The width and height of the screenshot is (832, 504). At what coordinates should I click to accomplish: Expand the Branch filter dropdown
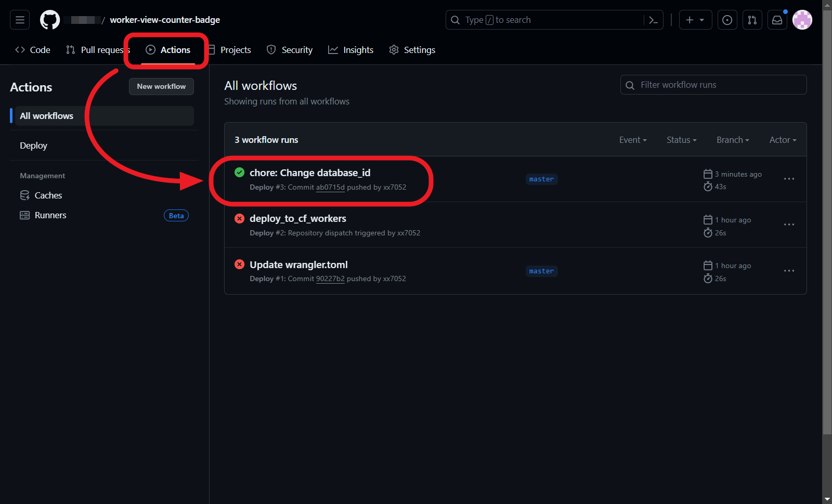point(732,140)
